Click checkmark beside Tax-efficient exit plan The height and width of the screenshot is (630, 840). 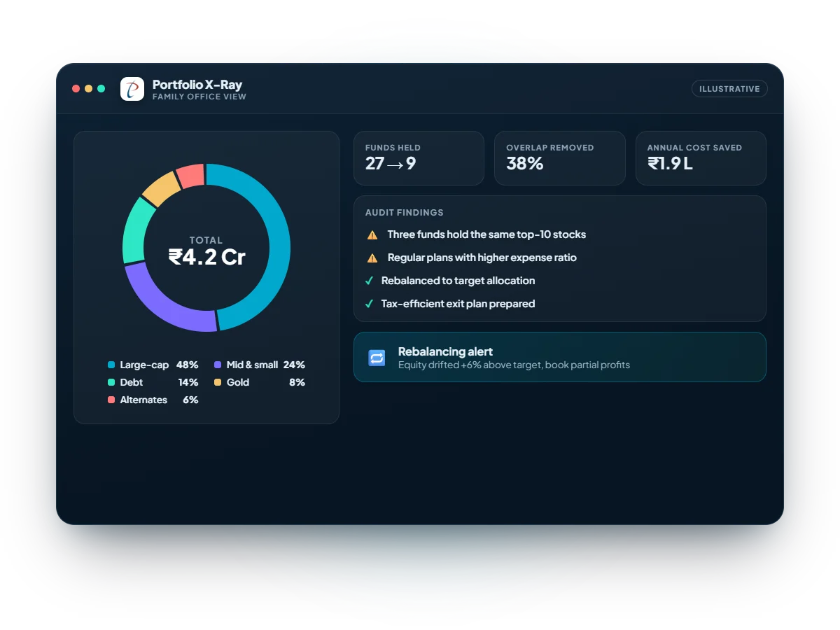click(x=370, y=304)
